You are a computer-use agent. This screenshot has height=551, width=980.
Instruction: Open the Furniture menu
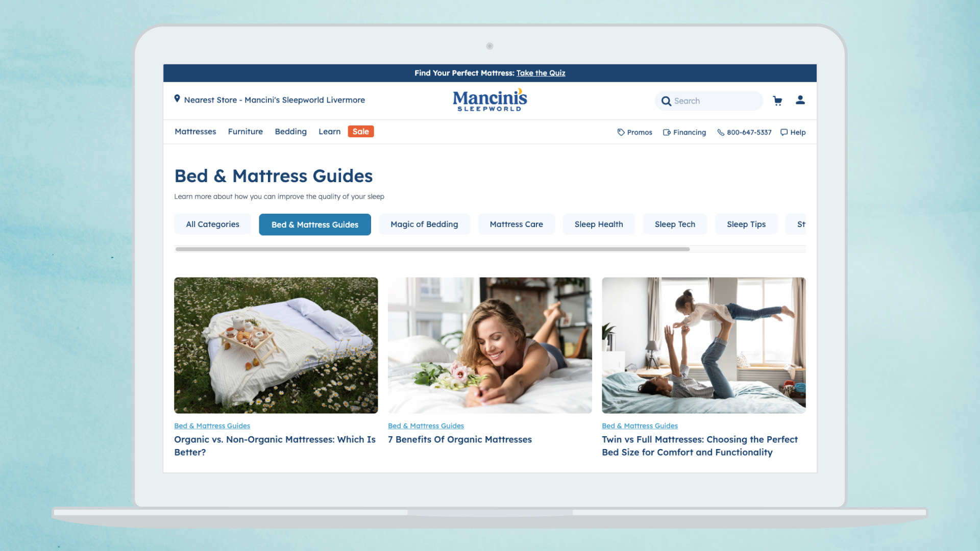245,132
